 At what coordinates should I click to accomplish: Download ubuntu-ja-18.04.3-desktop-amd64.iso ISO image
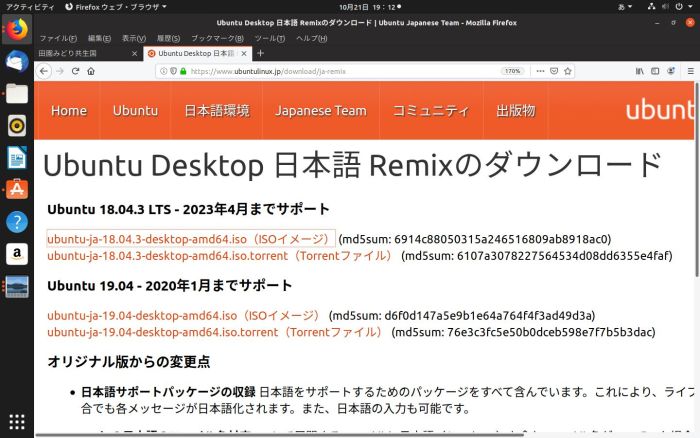tap(191, 239)
